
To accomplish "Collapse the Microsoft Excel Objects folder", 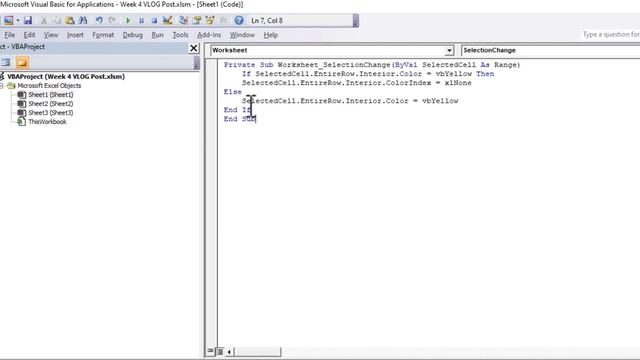I will click(x=2, y=86).
